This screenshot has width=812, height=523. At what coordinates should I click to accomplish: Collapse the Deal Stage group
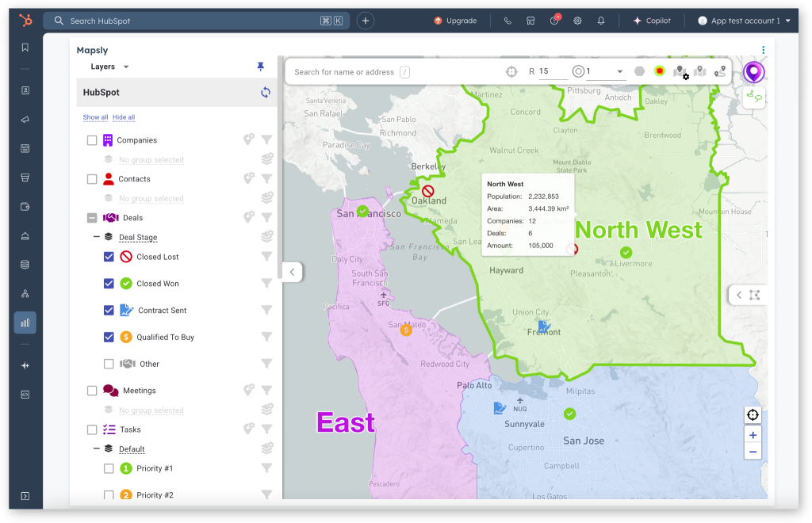click(x=97, y=237)
